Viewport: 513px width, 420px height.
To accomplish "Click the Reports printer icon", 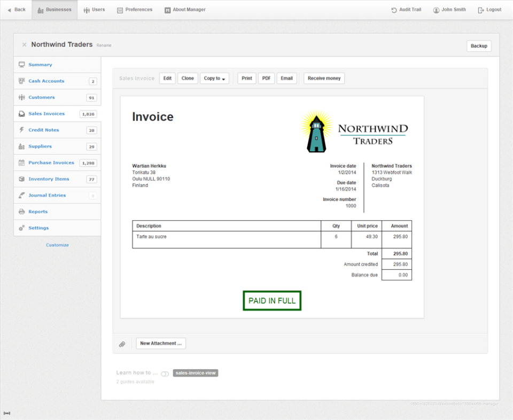I will tap(21, 212).
